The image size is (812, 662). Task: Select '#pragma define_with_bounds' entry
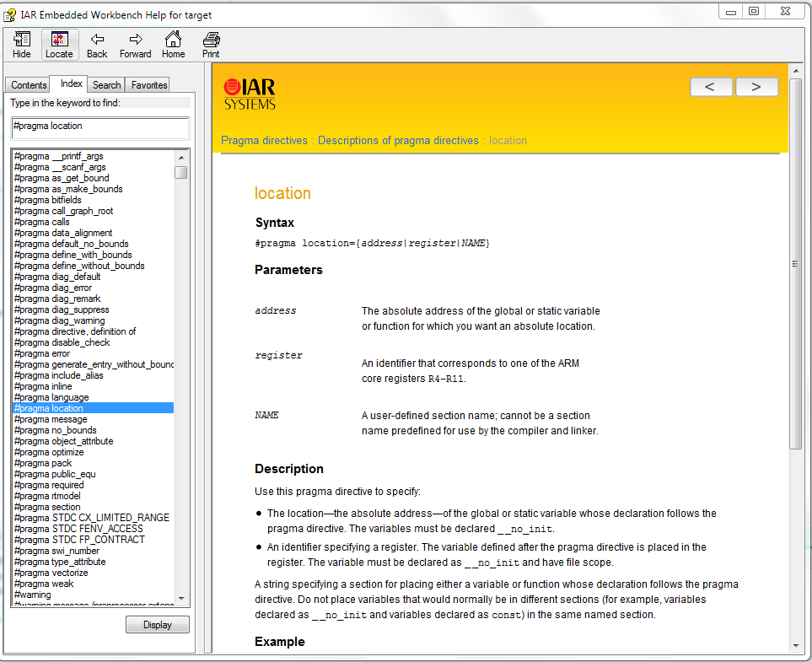click(73, 255)
